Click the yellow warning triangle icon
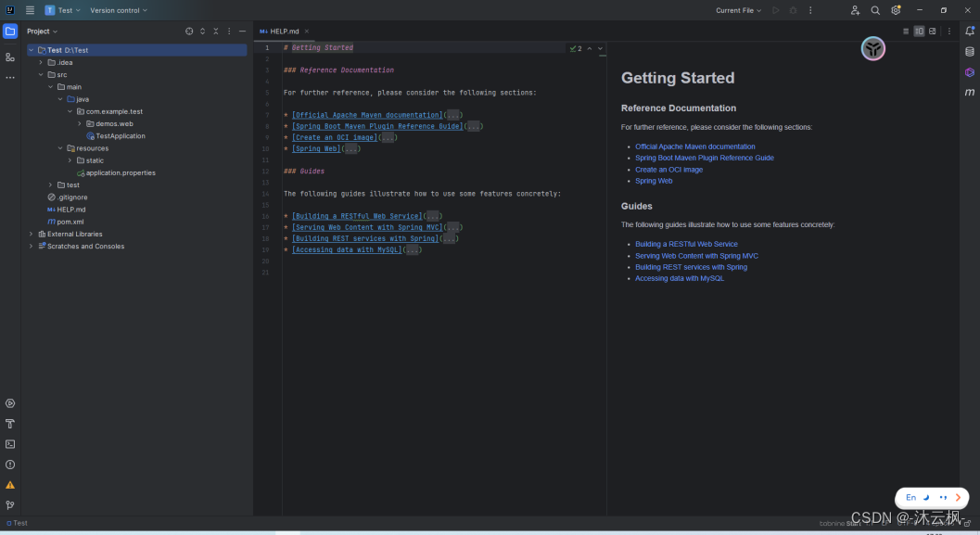Viewport: 980px width, 535px height. click(10, 485)
